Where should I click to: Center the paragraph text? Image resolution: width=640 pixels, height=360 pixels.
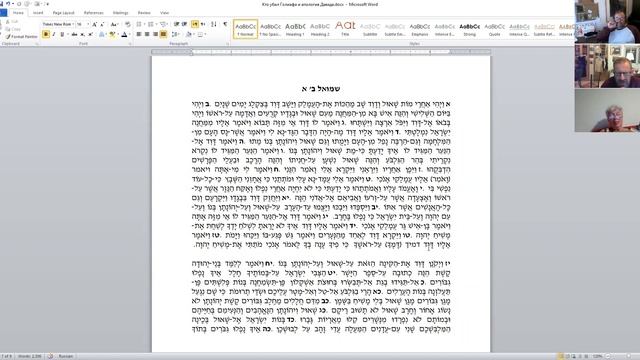[147, 34]
